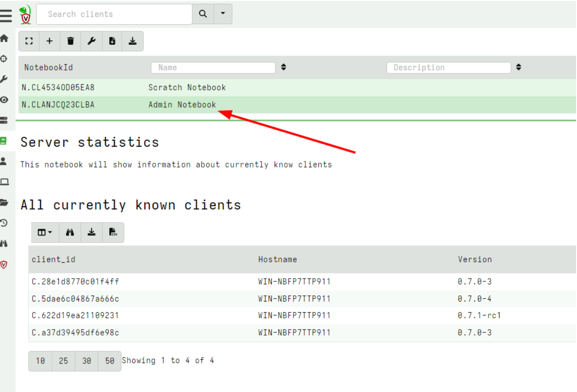Create a new notebook with the plus icon
Viewport: 577px width, 392px height.
pos(49,41)
